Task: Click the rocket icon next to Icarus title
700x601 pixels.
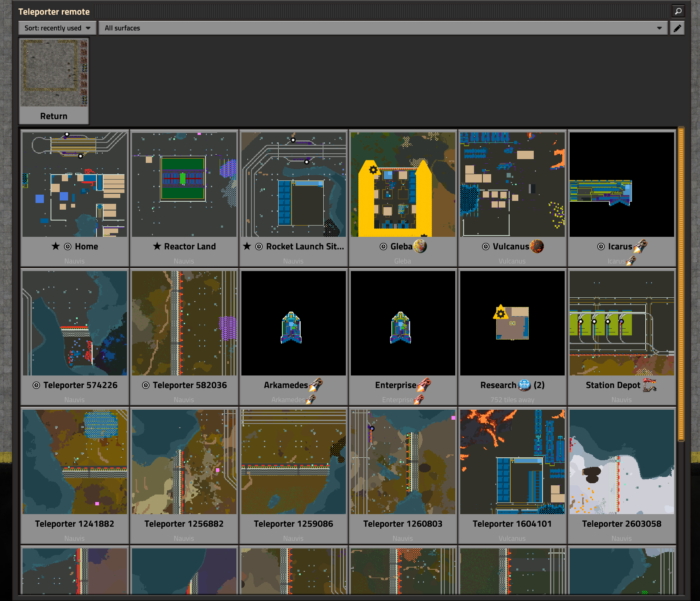Action: [640, 246]
